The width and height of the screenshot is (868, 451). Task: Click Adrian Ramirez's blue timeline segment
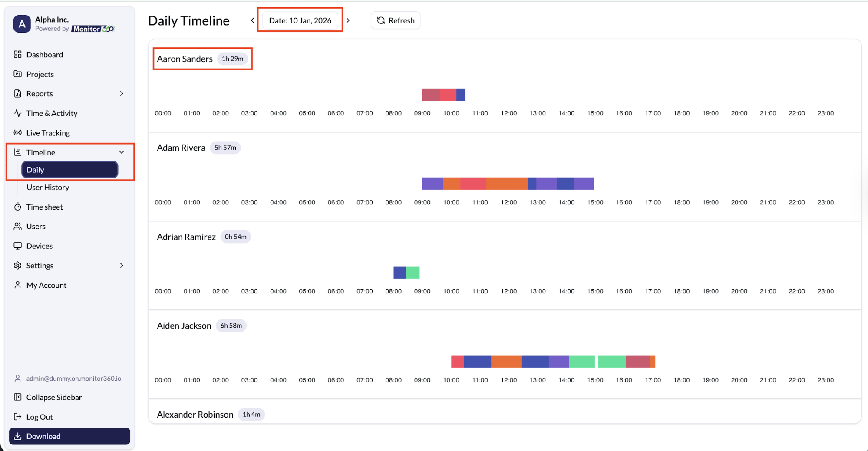399,273
